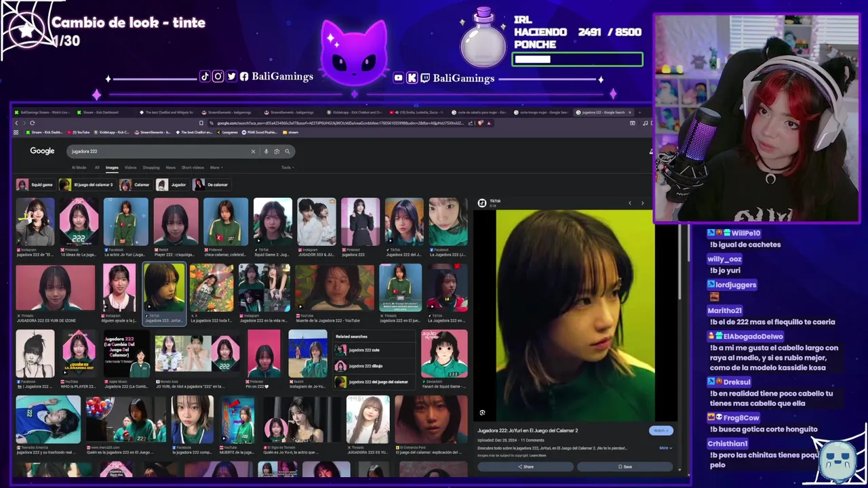Select the Images search tab

coord(112,167)
